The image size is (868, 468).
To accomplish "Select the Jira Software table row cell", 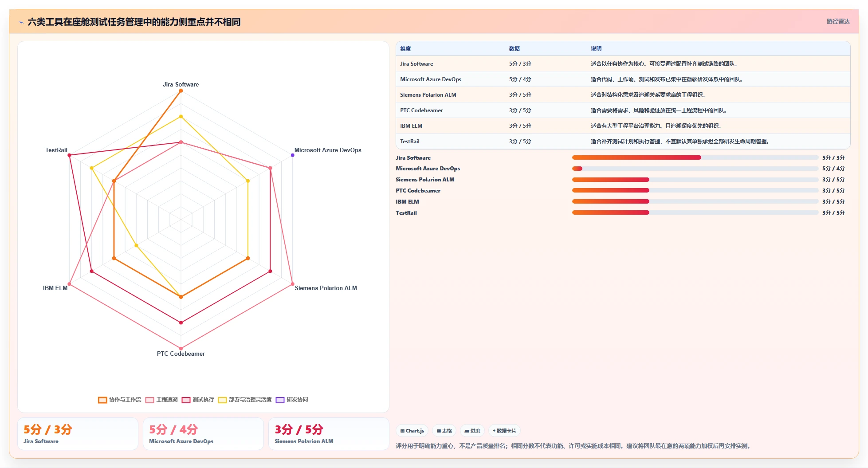I will click(x=450, y=64).
